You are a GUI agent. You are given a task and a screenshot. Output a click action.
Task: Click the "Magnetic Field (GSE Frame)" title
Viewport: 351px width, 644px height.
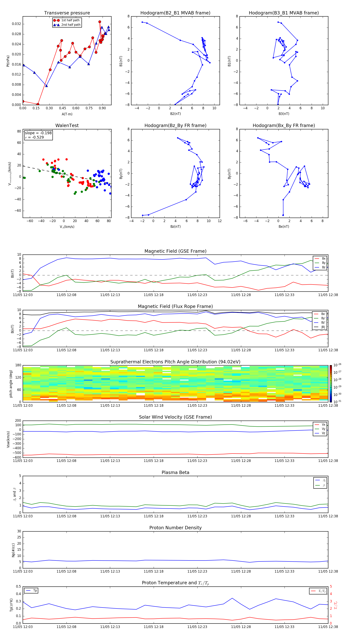tap(175, 251)
